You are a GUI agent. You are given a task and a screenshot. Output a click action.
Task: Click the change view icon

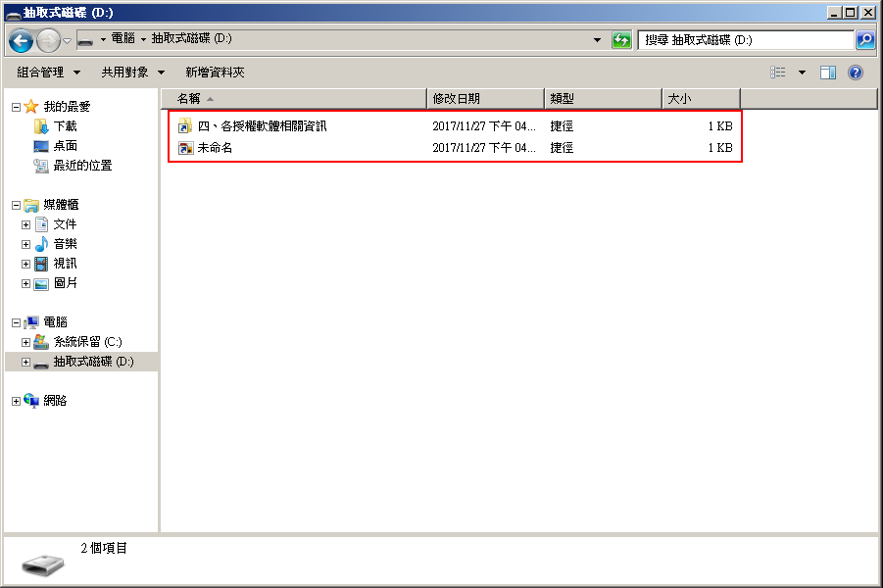point(778,73)
